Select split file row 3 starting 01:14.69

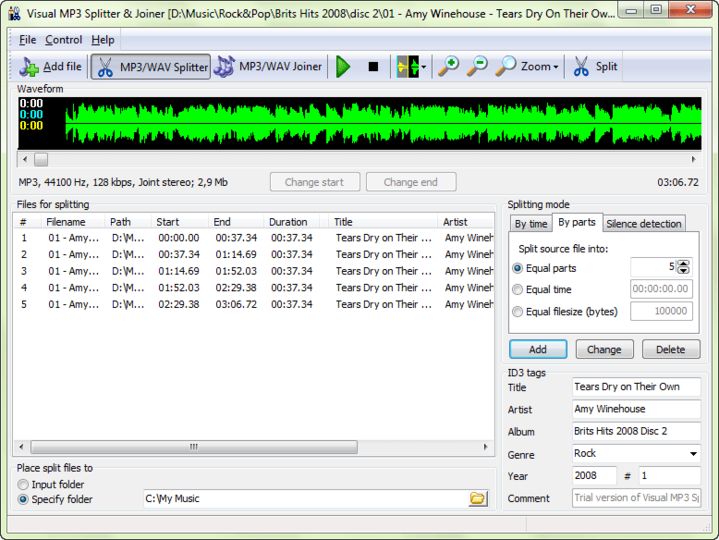point(254,271)
